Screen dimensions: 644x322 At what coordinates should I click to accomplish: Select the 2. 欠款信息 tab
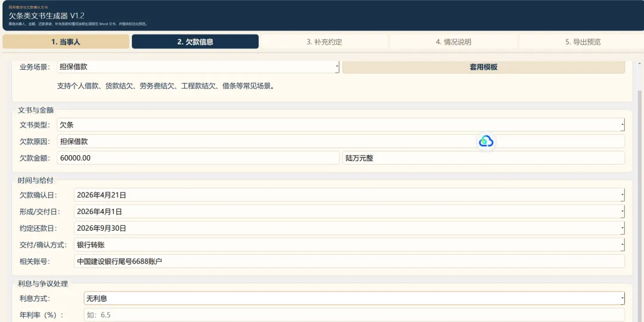[x=195, y=42]
